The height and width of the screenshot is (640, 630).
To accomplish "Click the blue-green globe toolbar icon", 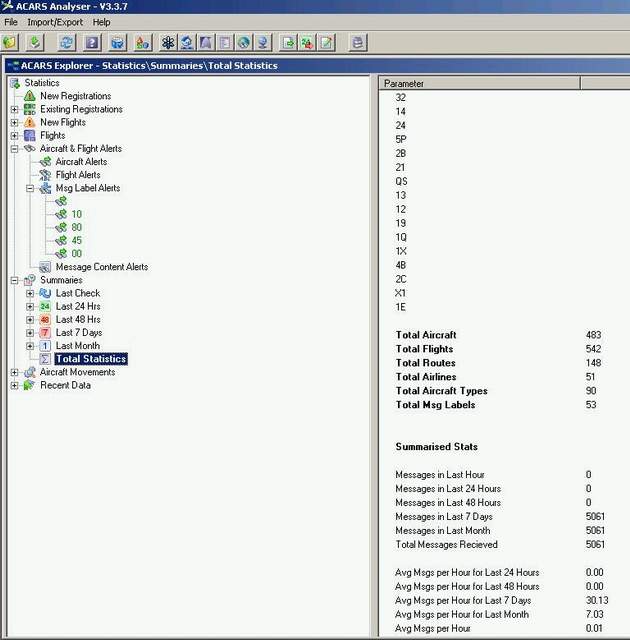I will click(x=244, y=42).
